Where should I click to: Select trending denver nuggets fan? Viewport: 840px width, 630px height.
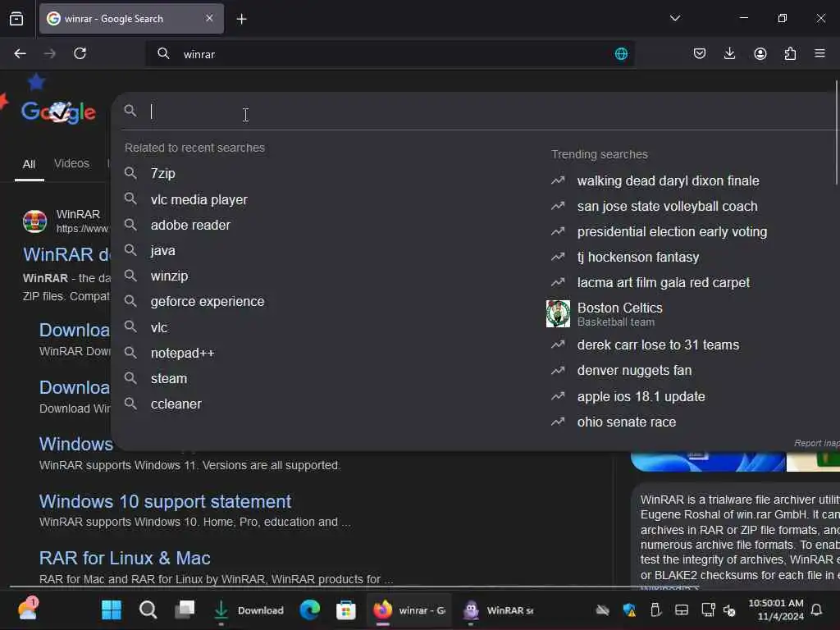tap(634, 370)
